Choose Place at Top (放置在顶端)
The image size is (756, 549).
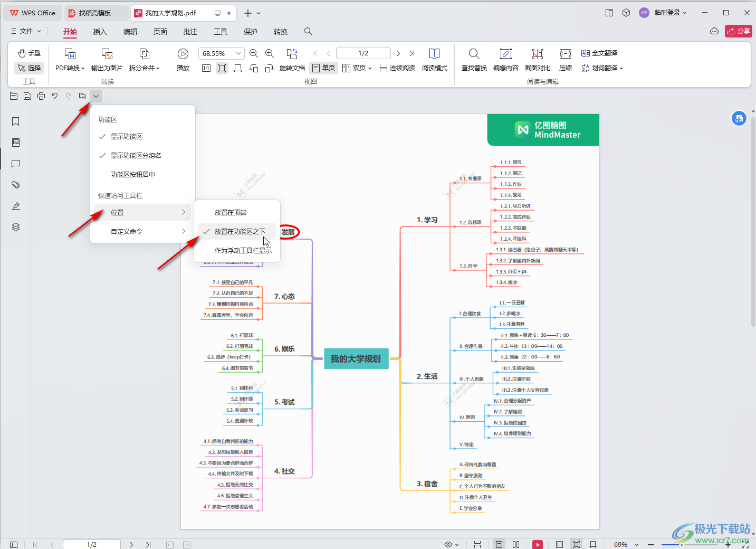237,212
